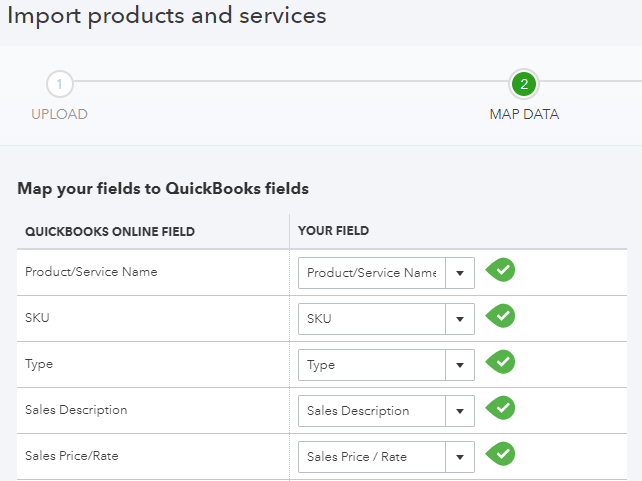The height and width of the screenshot is (481, 642).
Task: Click green checkmark beside SKU mapping
Action: pos(500,316)
